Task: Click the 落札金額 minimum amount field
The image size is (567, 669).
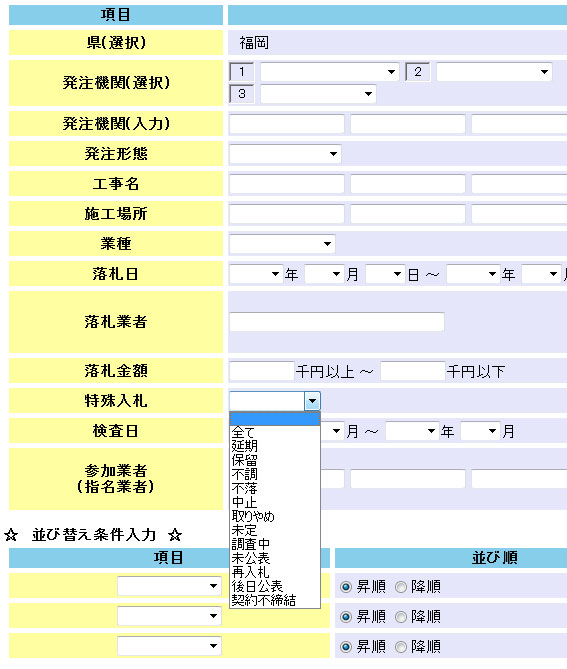Action: click(262, 371)
